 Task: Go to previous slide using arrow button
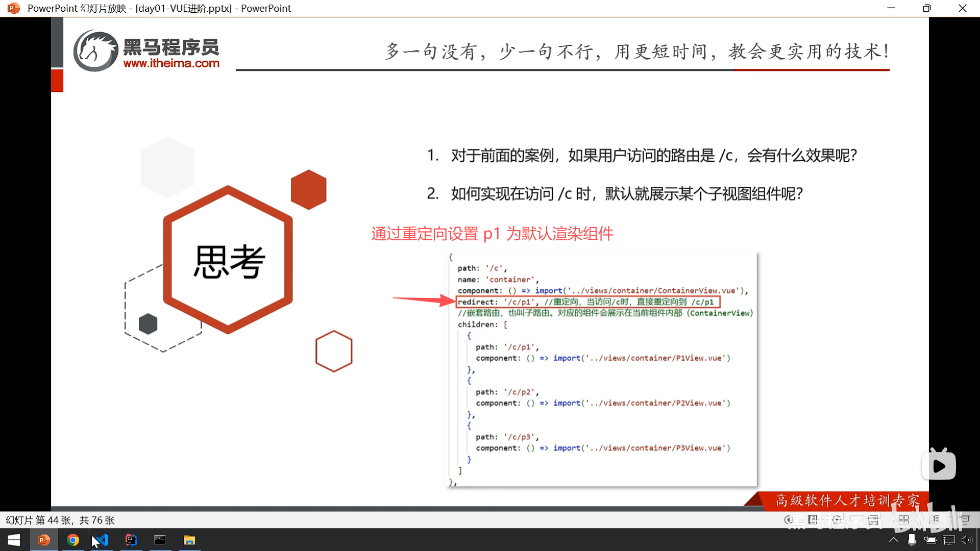click(x=789, y=520)
